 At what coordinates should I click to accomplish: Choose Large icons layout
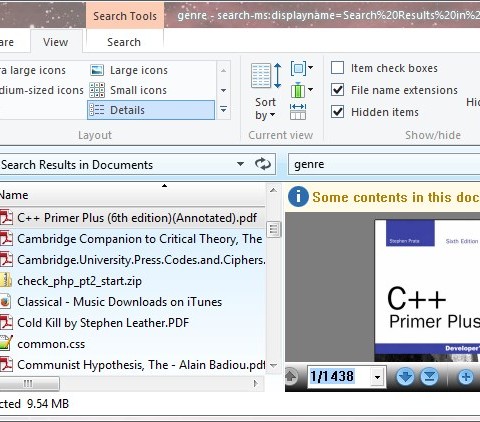click(x=151, y=70)
